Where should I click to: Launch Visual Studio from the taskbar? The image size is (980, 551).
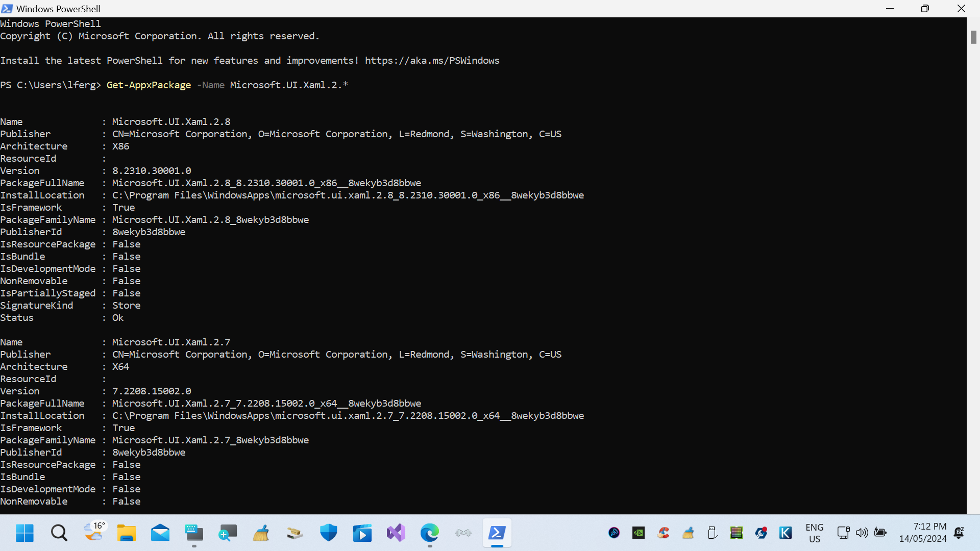(x=396, y=533)
